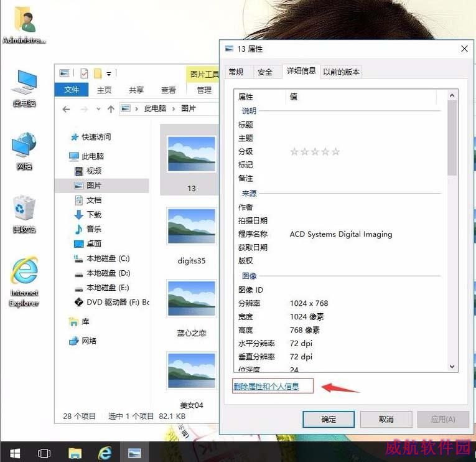Screen dimensions: 476x462
Task: Select 视频 in the navigation pane
Action: 88,171
